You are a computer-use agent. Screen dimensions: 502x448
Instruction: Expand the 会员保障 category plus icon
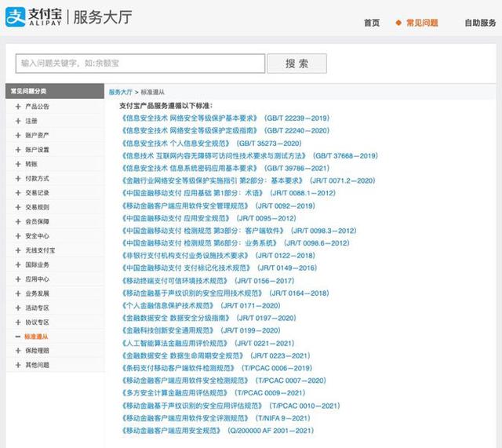pyautogui.click(x=18, y=221)
